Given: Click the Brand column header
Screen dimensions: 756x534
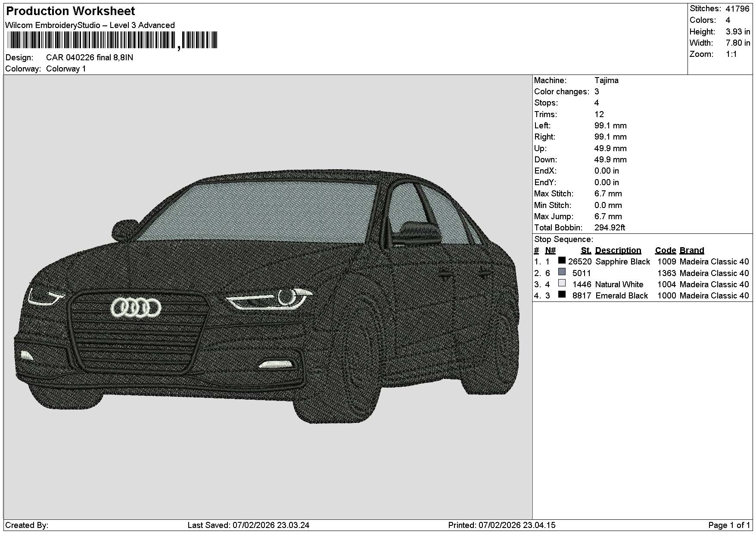Looking at the screenshot, I should coord(692,251).
